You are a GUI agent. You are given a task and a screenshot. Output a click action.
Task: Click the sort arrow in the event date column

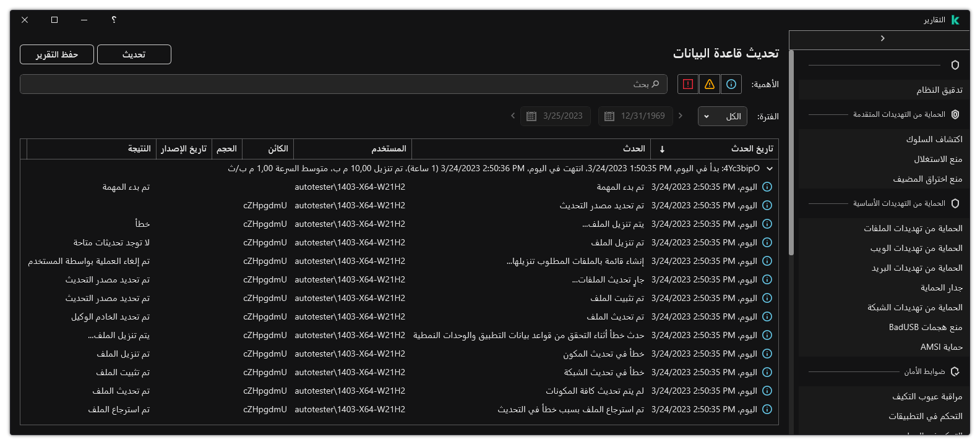click(662, 149)
